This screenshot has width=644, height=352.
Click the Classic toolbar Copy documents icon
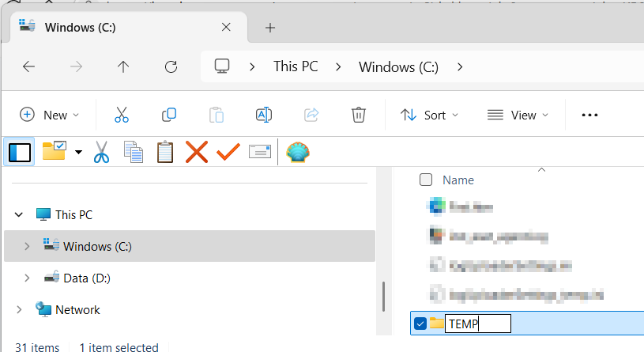[x=134, y=152]
